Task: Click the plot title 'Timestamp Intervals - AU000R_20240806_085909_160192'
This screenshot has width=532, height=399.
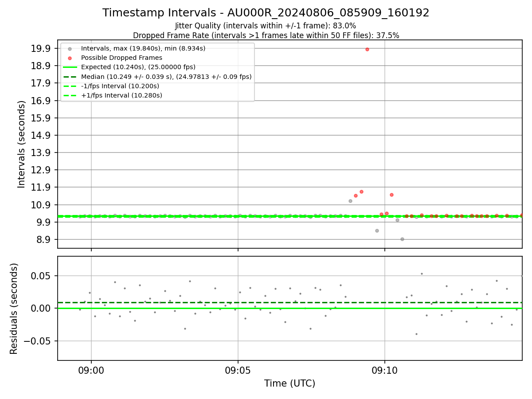Action: 266,13
